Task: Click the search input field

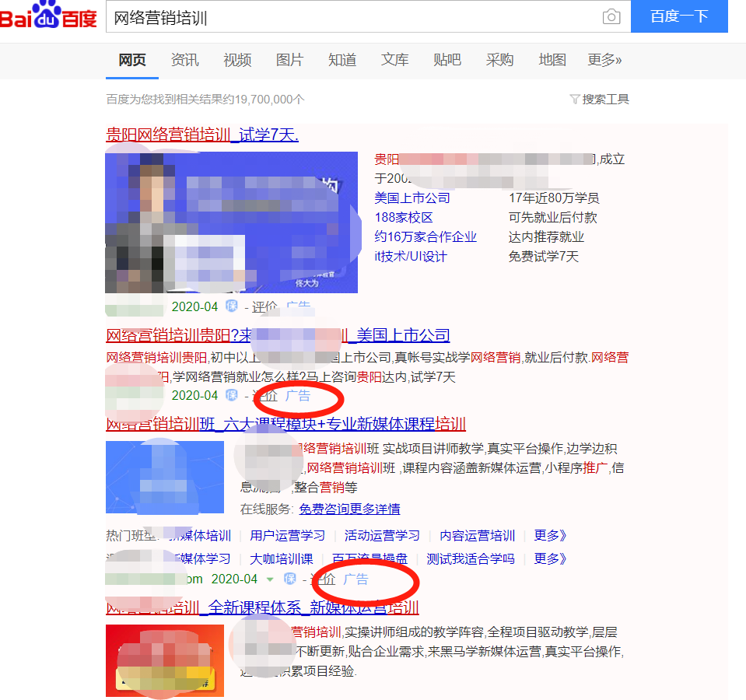Action: pyautogui.click(x=368, y=16)
